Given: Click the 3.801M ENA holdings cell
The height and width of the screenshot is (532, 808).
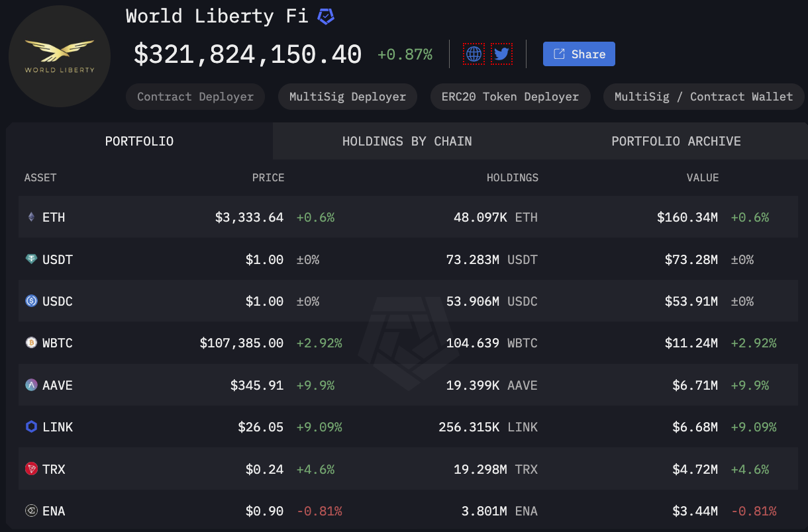Looking at the screenshot, I should pyautogui.click(x=500, y=511).
